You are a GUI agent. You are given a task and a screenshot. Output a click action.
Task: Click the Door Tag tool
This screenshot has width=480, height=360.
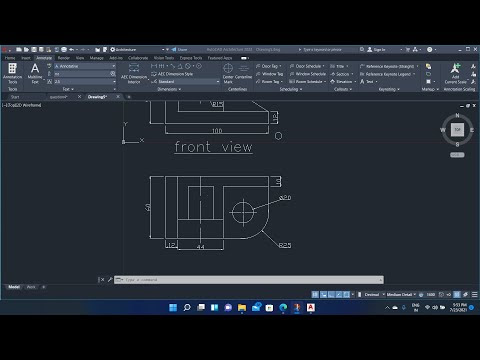click(269, 66)
